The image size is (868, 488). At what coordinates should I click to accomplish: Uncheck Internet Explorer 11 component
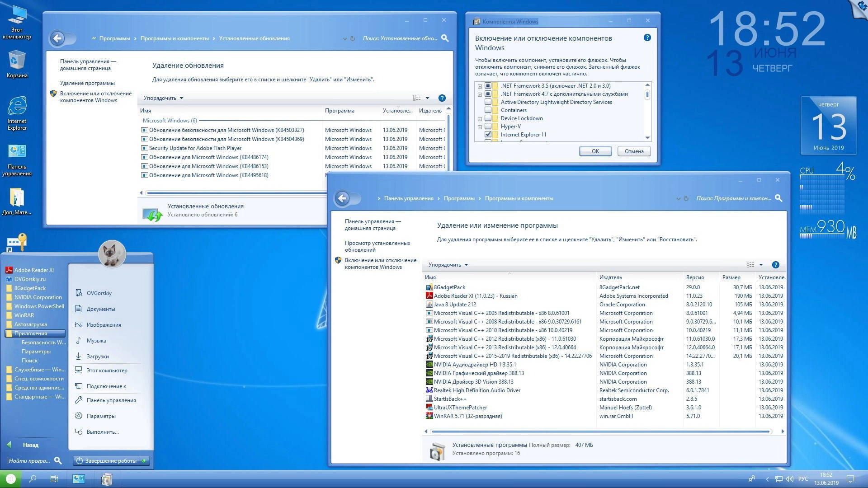pyautogui.click(x=489, y=134)
